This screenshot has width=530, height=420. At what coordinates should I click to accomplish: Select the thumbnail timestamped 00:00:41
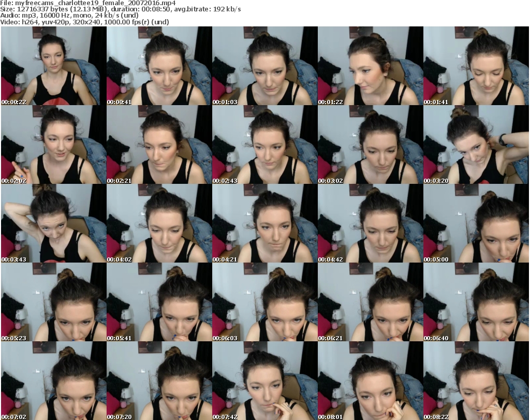tap(159, 66)
